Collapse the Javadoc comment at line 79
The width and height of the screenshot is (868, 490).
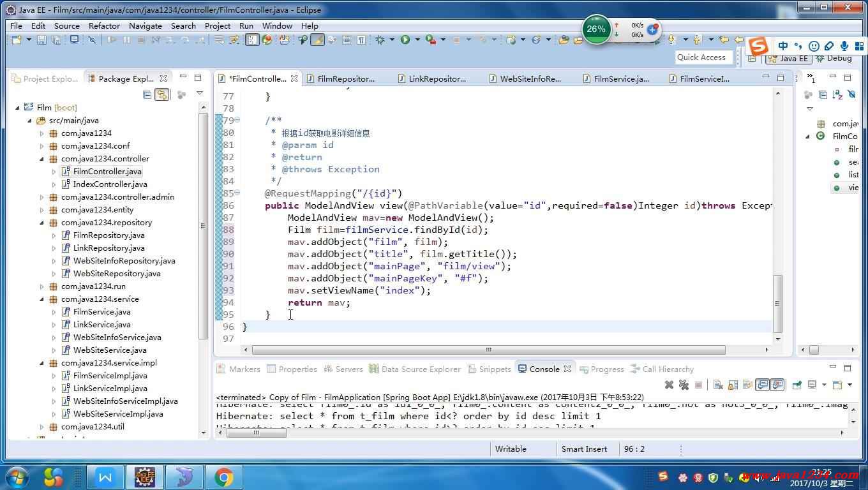click(x=237, y=120)
